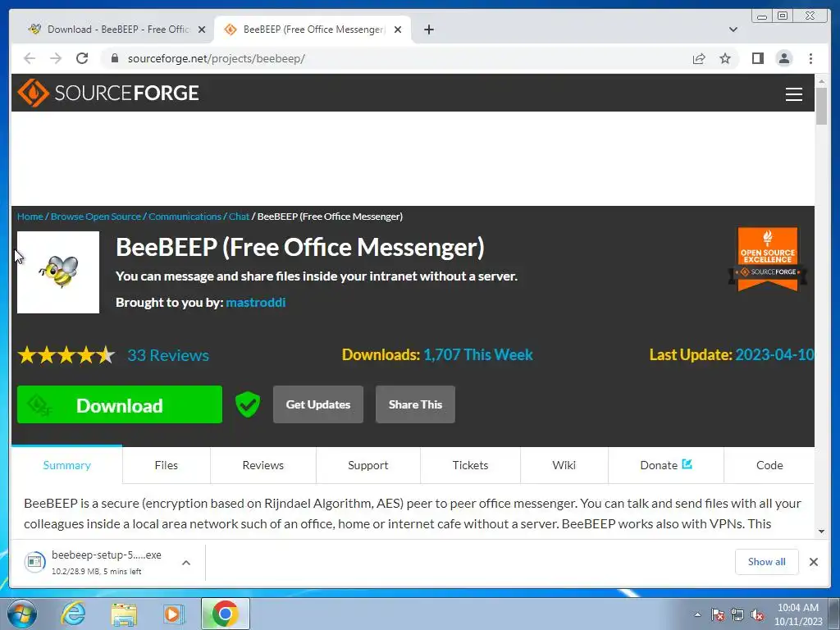Open the tab search dropdown arrow
This screenshot has height=630, width=840.
coord(733,30)
